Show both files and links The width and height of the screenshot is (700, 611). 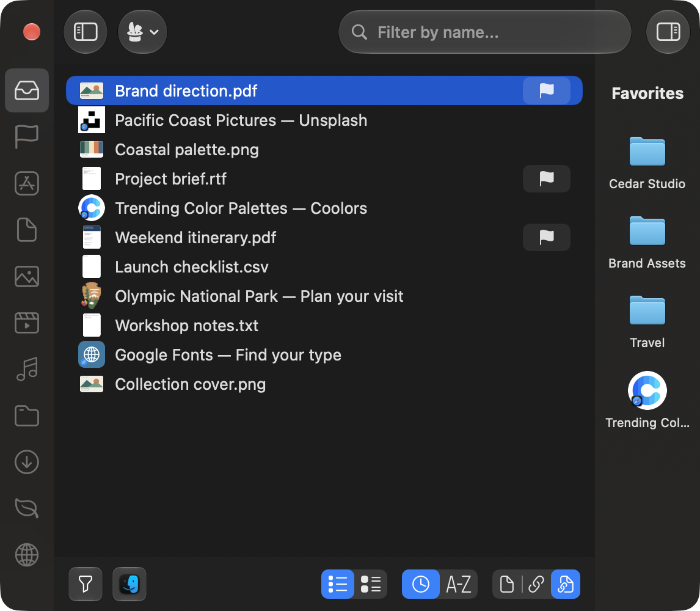tap(566, 584)
